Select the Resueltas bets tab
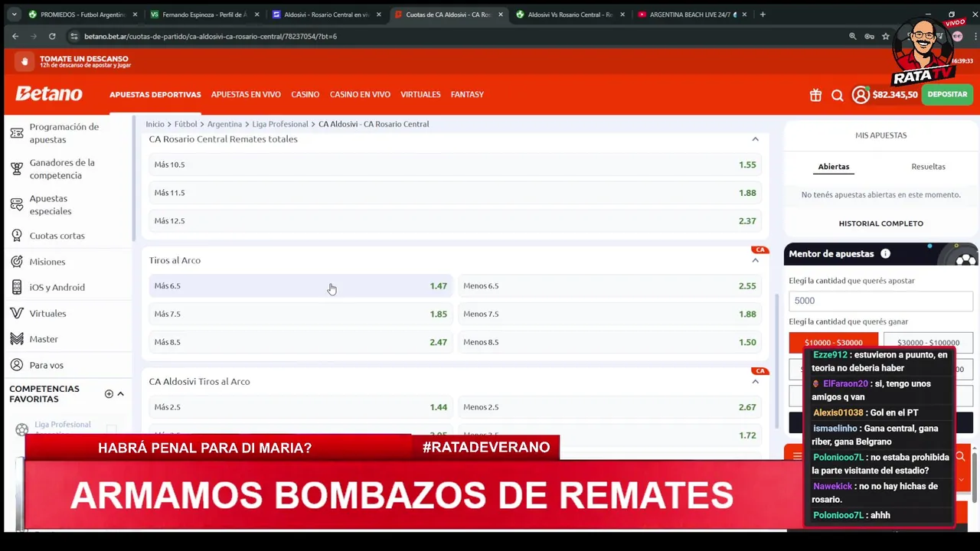 click(928, 167)
